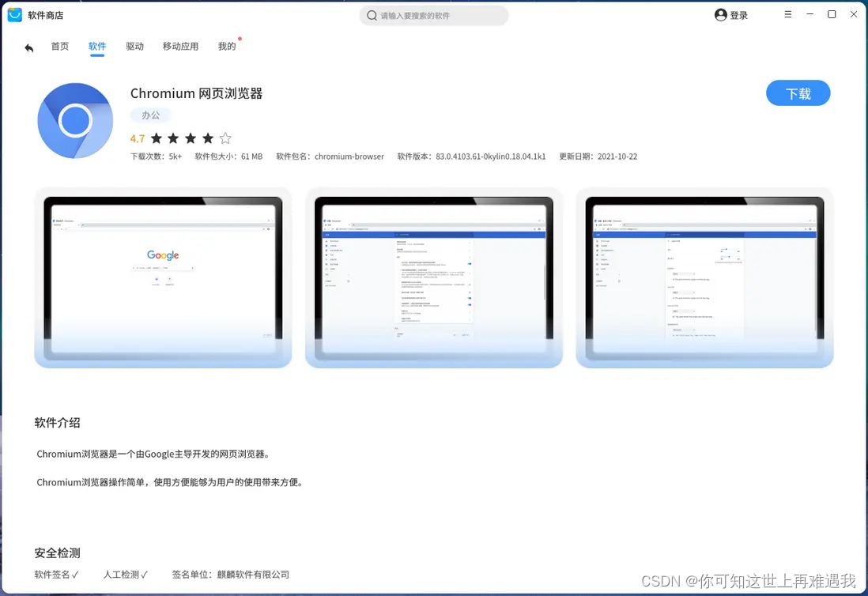Image resolution: width=868 pixels, height=596 pixels.
Task: Click the fourth rating star
Action: [208, 138]
